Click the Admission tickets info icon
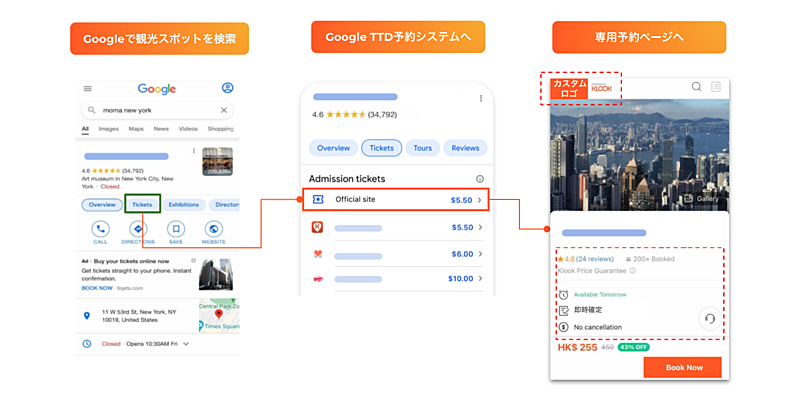 [x=480, y=179]
